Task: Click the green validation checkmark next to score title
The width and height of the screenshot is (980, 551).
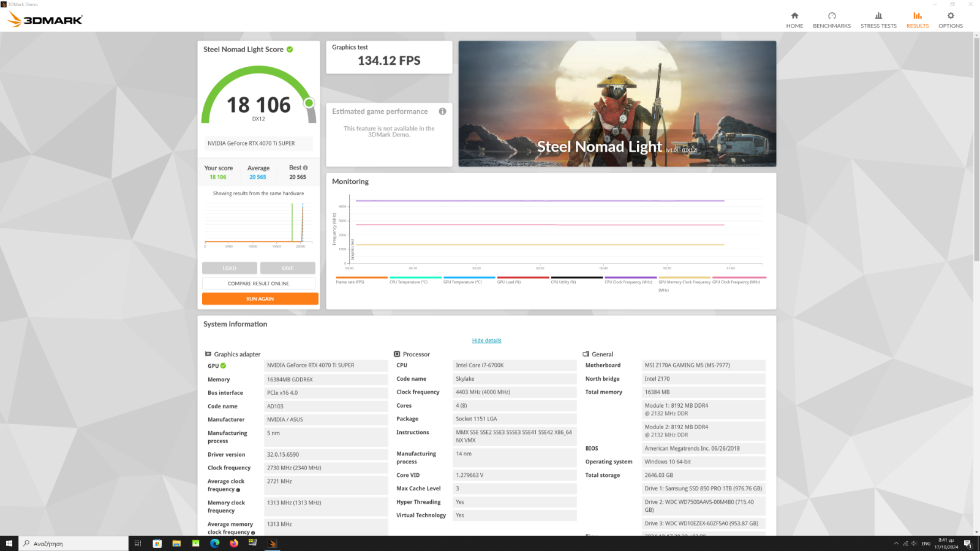Action: [x=290, y=50]
